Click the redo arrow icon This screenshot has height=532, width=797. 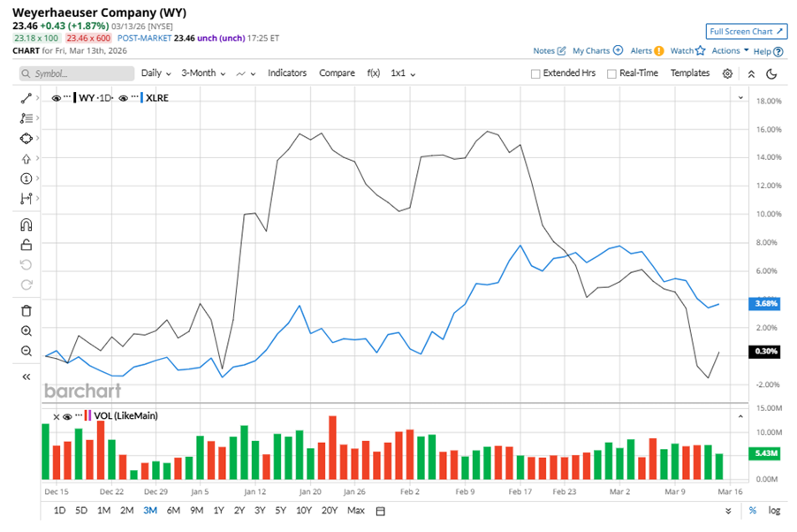coord(26,285)
